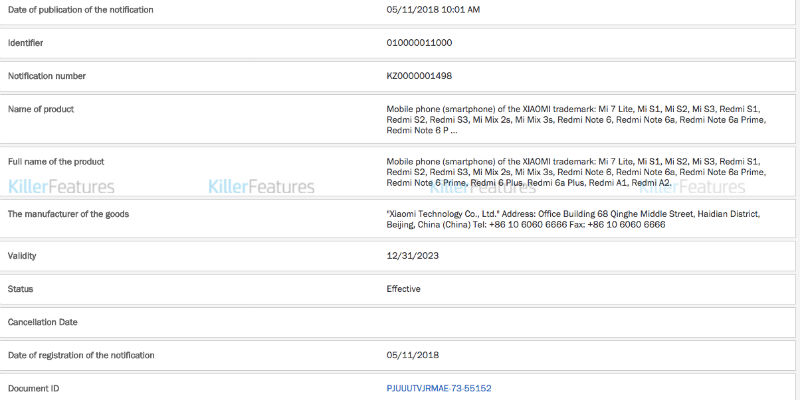
Task: Click the Cancellation Date row label
Action: [x=42, y=322]
